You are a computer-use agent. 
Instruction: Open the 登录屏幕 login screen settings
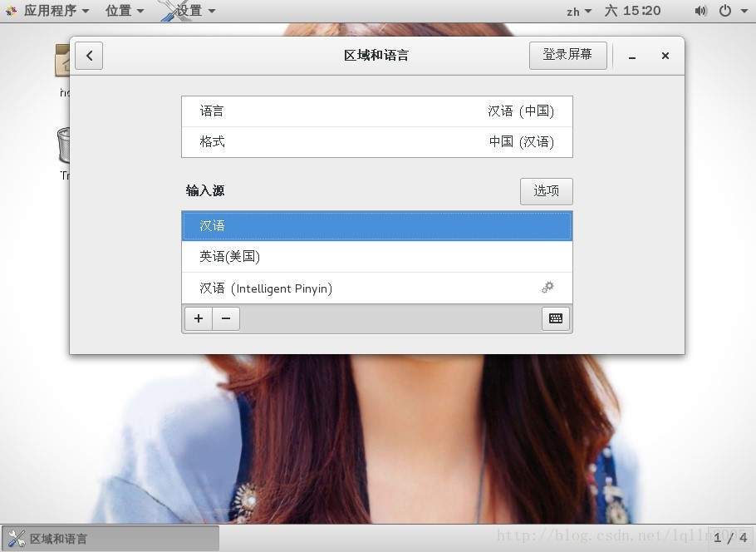pos(567,55)
